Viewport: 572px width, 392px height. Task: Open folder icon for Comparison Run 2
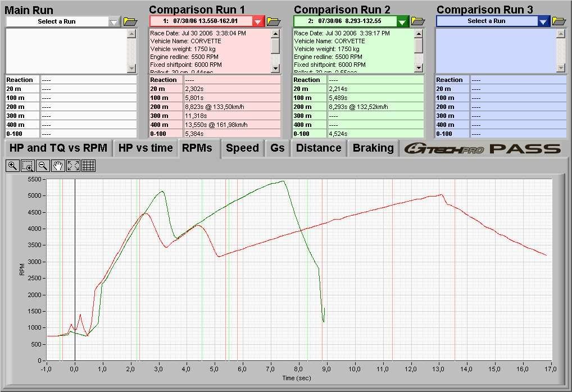click(417, 21)
